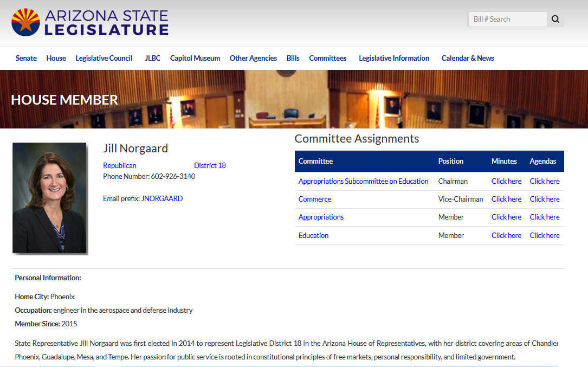This screenshot has width=588, height=367.
Task: Open Agendas link for Education committee
Action: coord(545,236)
